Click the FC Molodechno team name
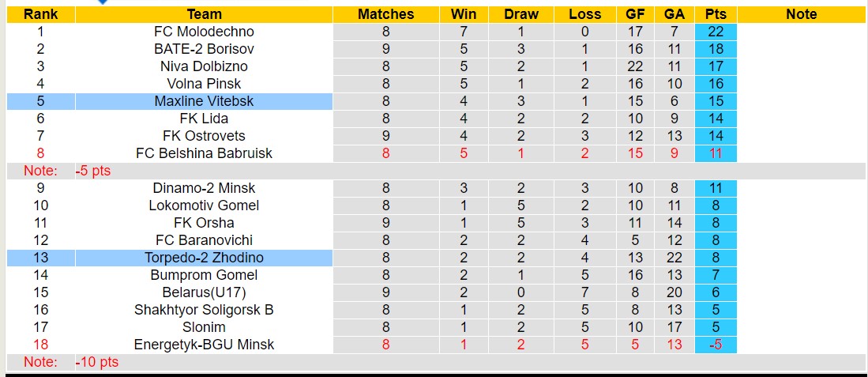Screen dimensions: 868x377 204,32
